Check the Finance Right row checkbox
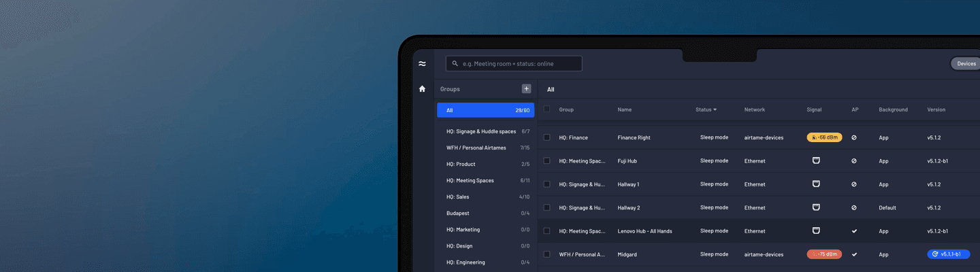 tap(546, 137)
